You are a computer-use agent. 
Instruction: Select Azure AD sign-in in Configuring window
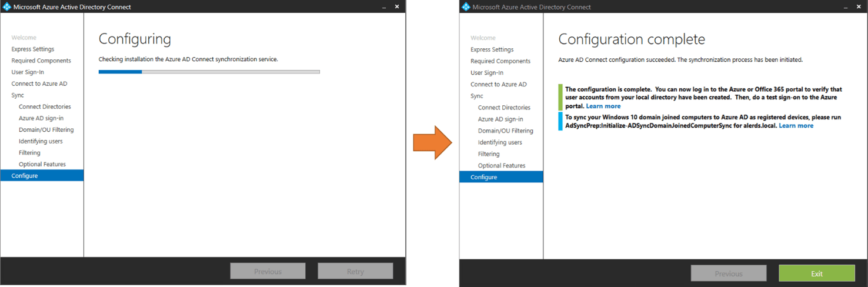click(41, 118)
